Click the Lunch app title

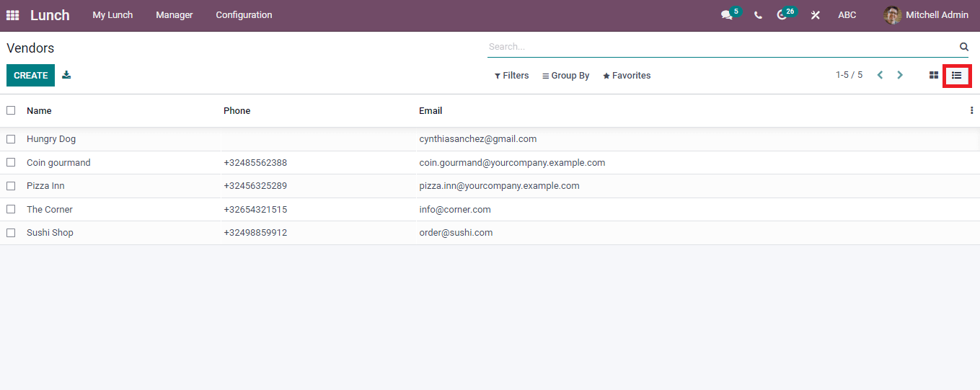coord(50,15)
